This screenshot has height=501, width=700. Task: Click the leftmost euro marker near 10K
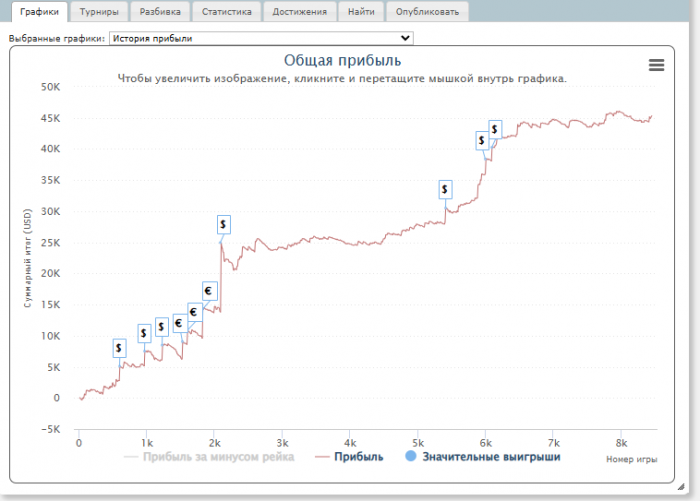coord(179,323)
